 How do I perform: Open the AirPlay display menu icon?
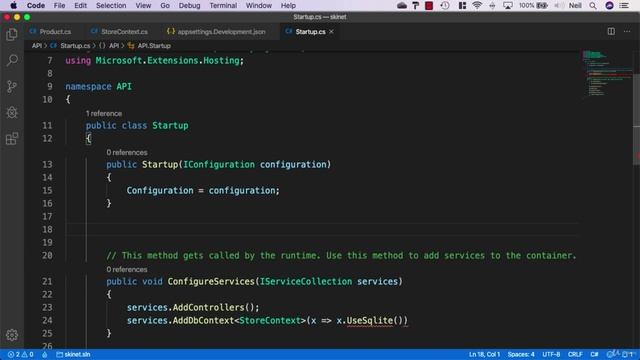[507, 5]
